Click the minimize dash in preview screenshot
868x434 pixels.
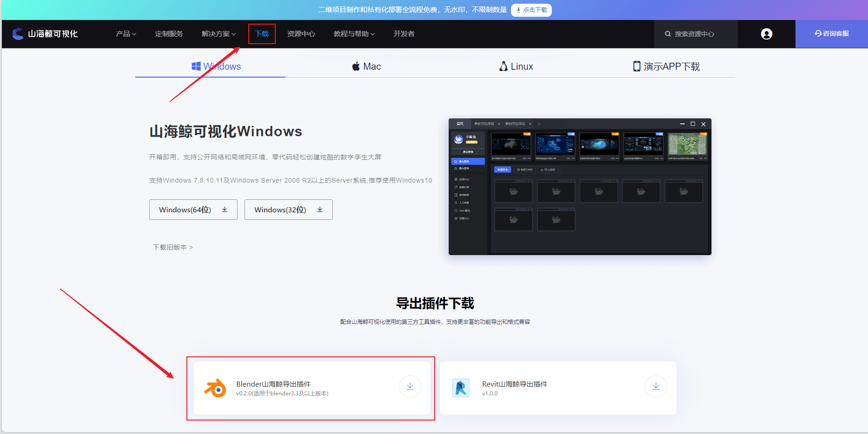click(x=682, y=124)
